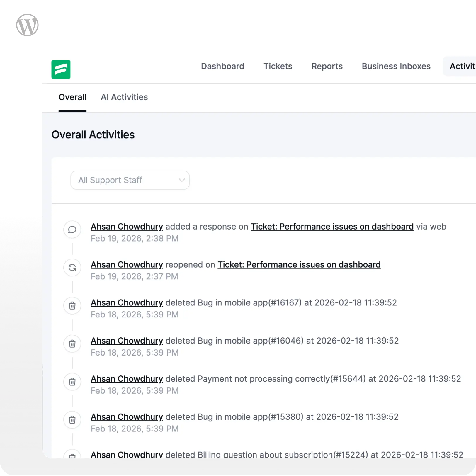Screen dimensions: 476x476
Task: Go to Reports
Action: click(x=327, y=66)
